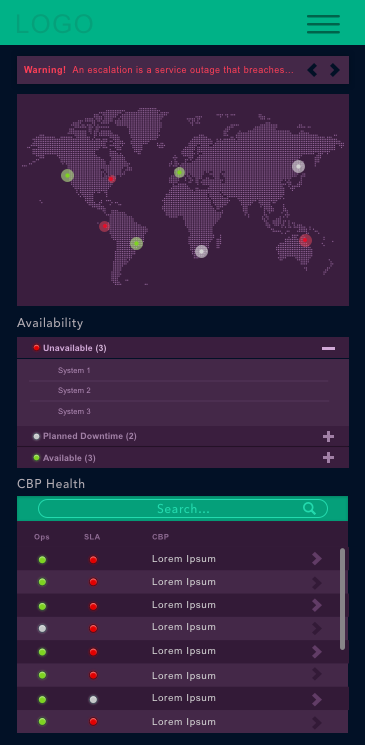Click the Planned Downtime (2) label
Viewport: 365px width, 745px height.
90,436
